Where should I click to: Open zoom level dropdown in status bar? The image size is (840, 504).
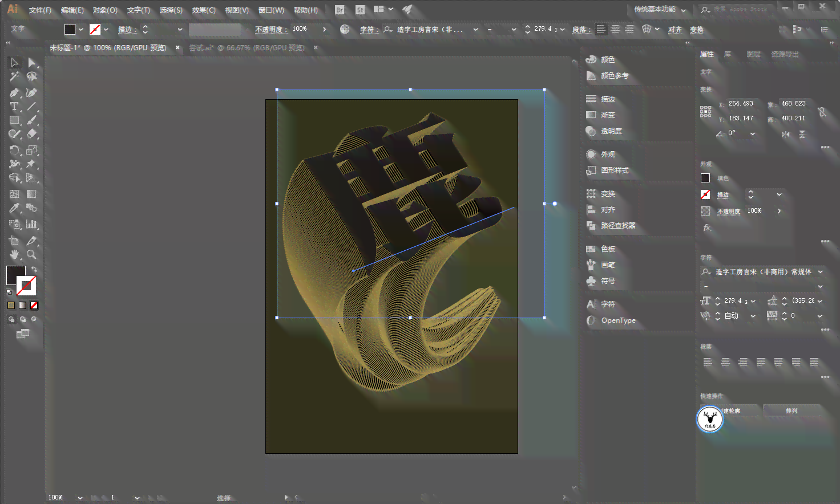click(x=80, y=498)
